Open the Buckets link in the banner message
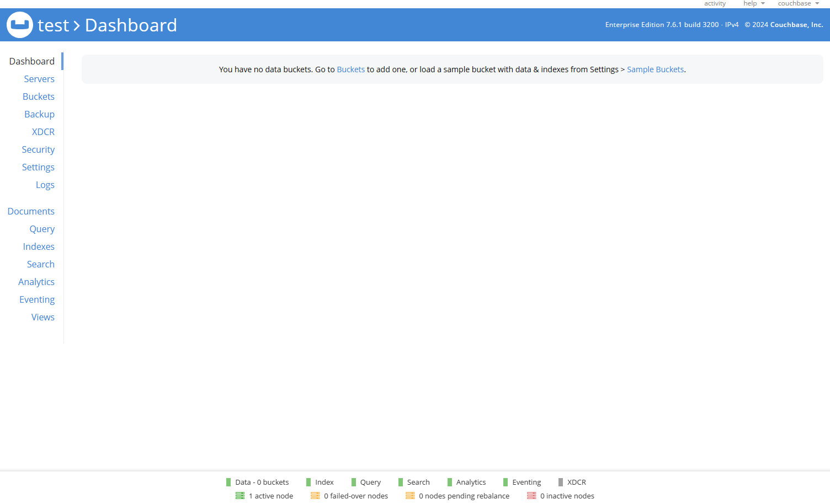 [x=351, y=69]
